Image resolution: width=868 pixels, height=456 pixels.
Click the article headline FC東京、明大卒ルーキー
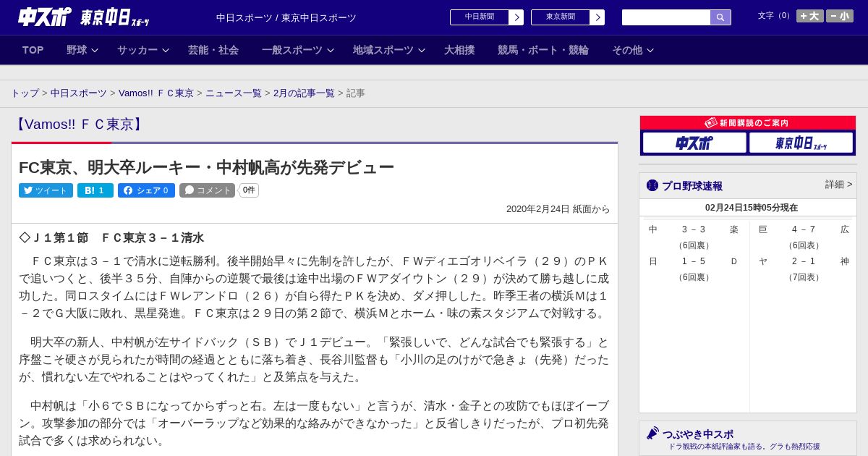(206, 167)
